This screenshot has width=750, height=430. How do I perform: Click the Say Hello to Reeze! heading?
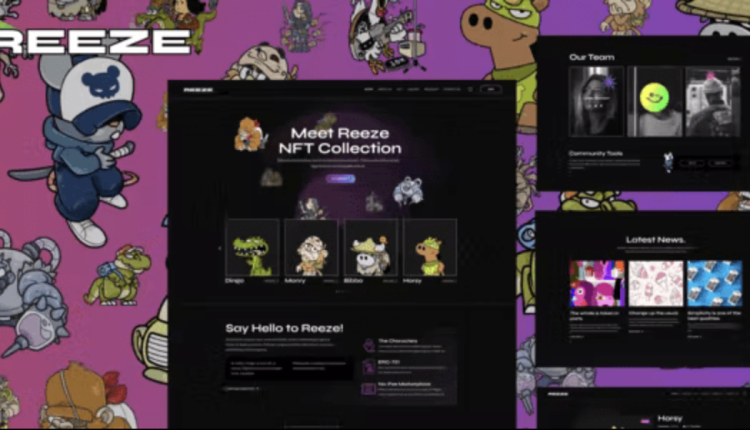point(284,328)
